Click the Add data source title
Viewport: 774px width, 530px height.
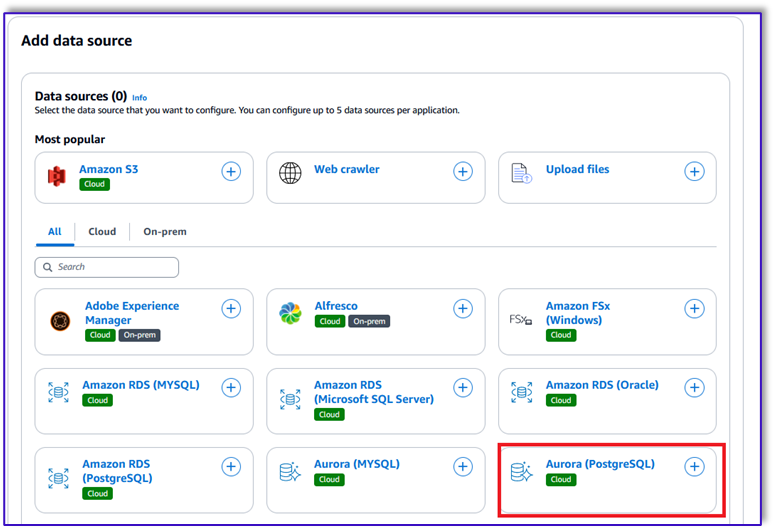(x=77, y=40)
